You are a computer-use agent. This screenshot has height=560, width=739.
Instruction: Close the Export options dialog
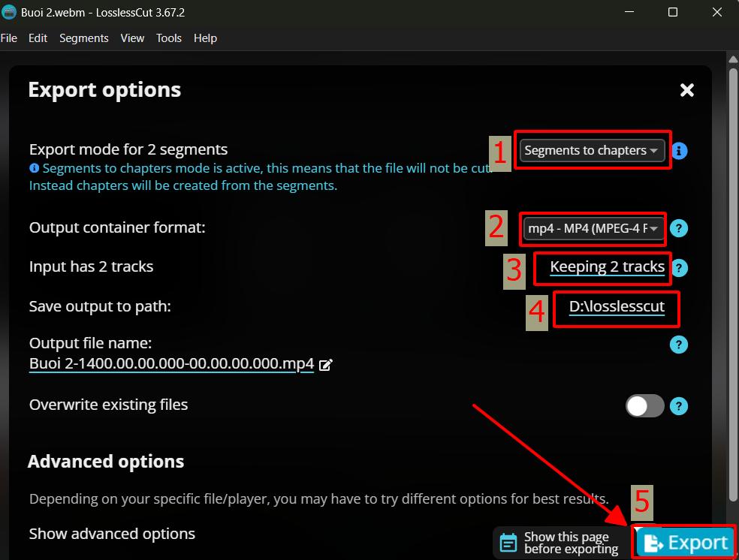(x=686, y=90)
